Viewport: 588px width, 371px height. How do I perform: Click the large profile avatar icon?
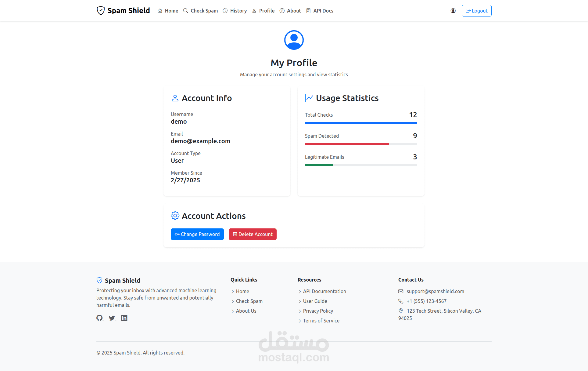point(294,40)
